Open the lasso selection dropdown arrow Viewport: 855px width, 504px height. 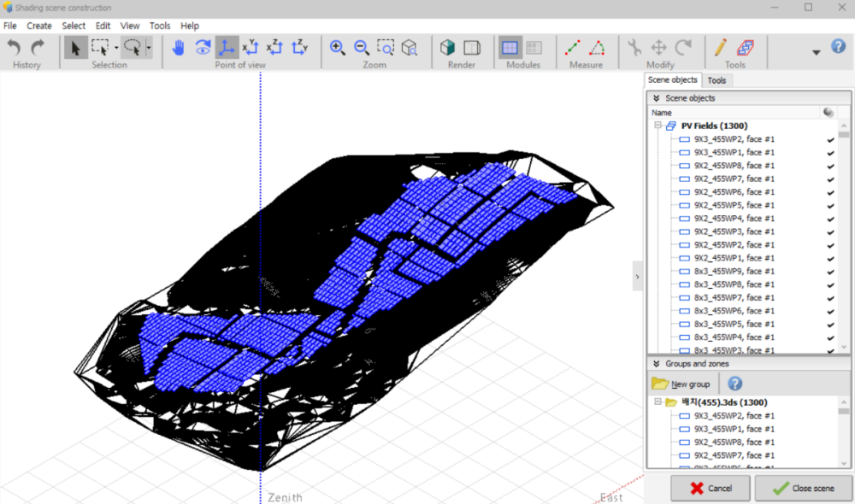pos(149,48)
